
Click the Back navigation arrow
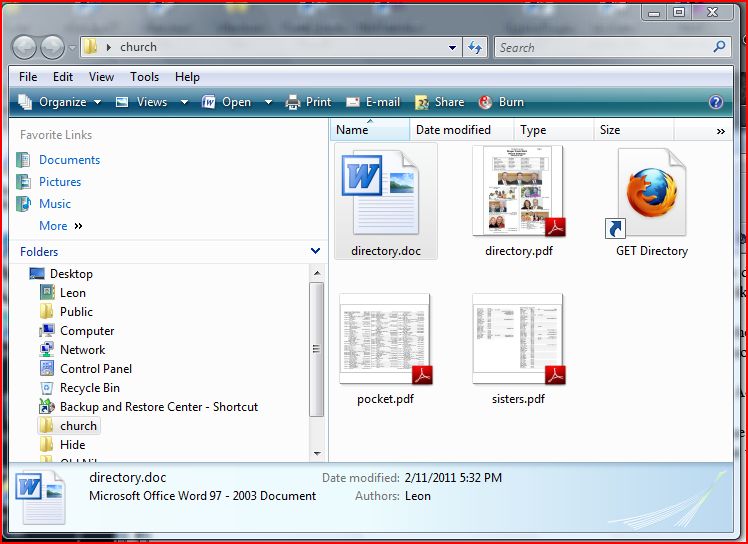pos(24,47)
